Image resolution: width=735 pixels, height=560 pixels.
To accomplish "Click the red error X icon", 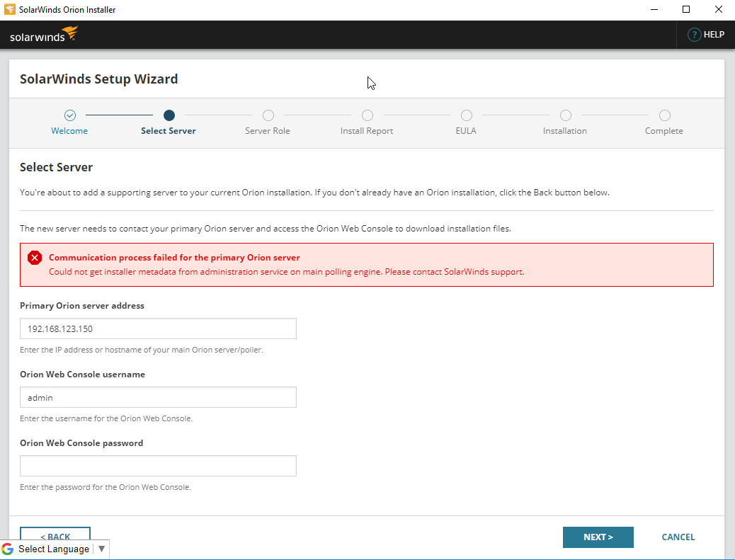I will 35,258.
